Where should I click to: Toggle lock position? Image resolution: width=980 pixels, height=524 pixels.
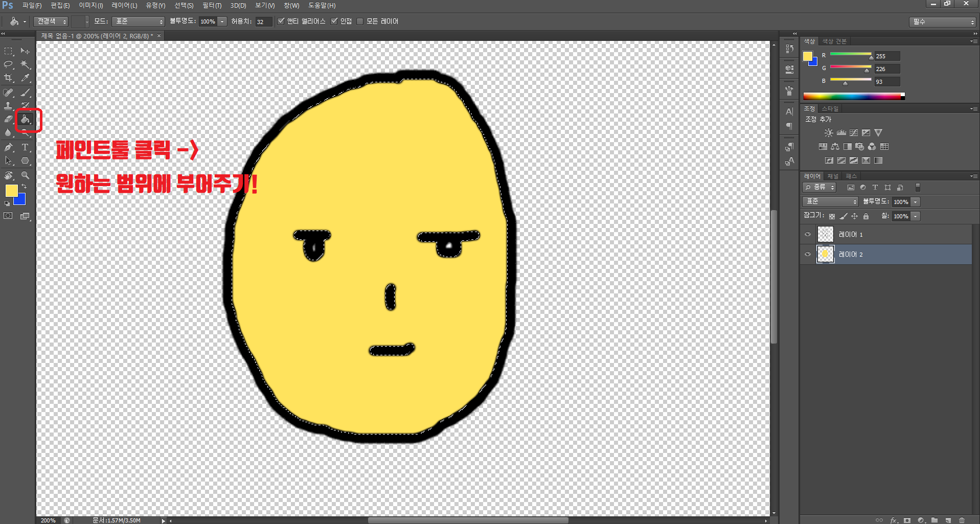[854, 216]
